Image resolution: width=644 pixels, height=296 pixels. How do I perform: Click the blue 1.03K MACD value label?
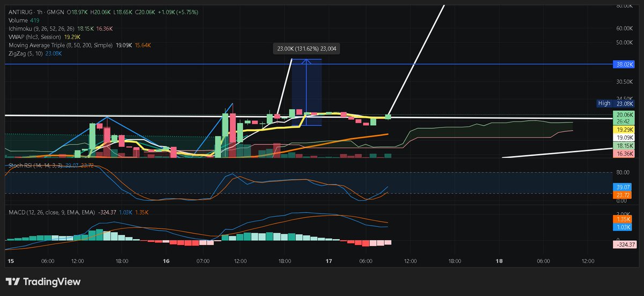623,227
